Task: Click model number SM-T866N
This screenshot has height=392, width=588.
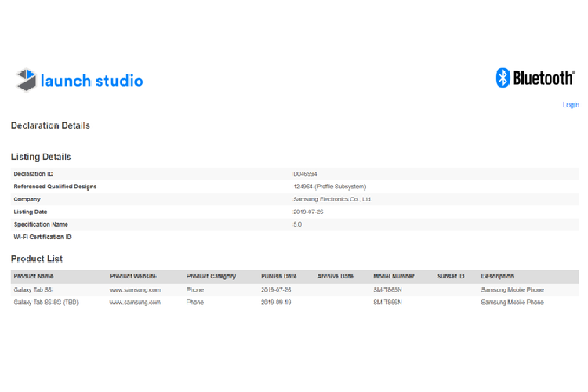Action: pyautogui.click(x=387, y=303)
